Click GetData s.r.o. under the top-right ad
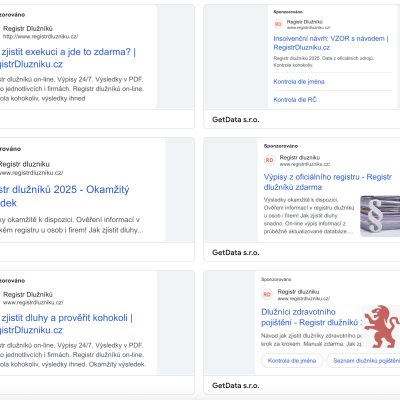400x400 pixels. [236, 120]
